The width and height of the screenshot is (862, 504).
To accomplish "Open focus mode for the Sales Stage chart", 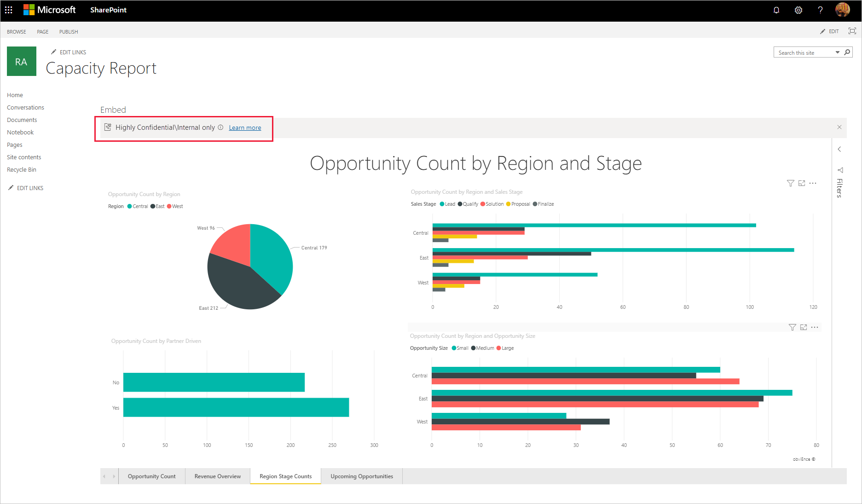I will (802, 183).
